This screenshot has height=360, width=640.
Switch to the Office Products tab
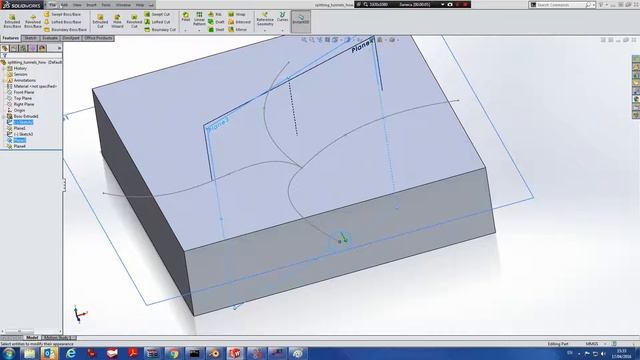pyautogui.click(x=98, y=38)
